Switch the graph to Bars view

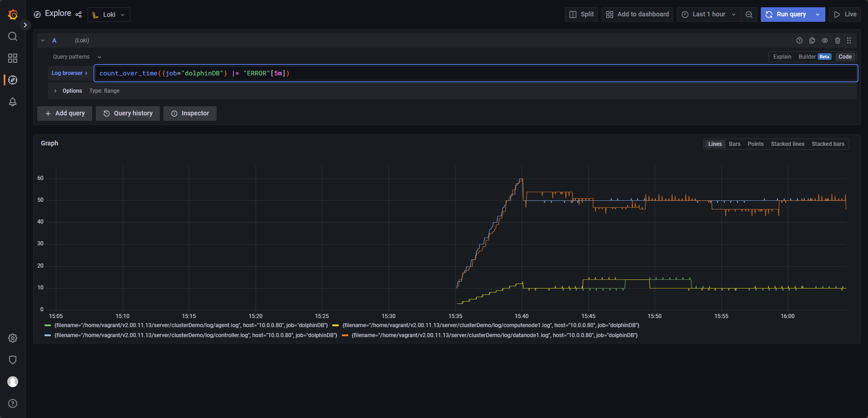click(x=734, y=144)
